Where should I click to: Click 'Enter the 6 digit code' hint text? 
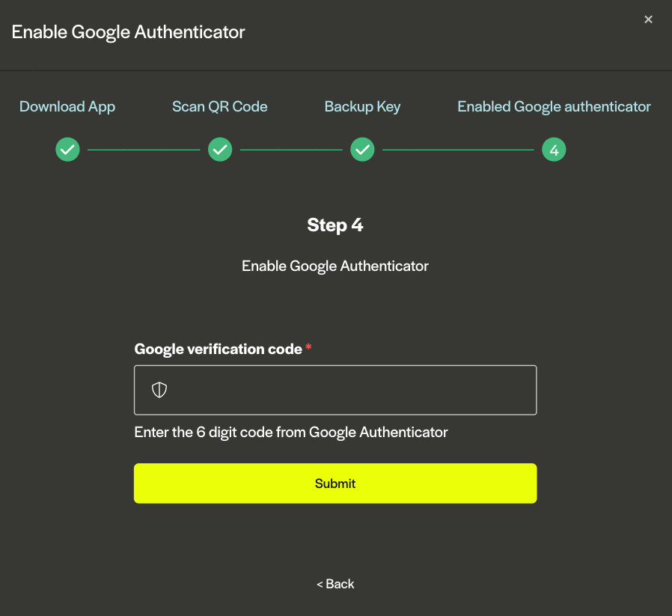[x=291, y=432]
